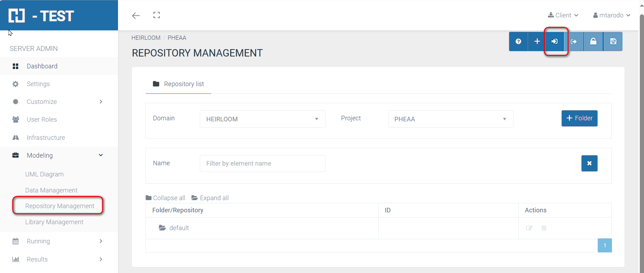Click the unlock padlock icon

(x=593, y=41)
